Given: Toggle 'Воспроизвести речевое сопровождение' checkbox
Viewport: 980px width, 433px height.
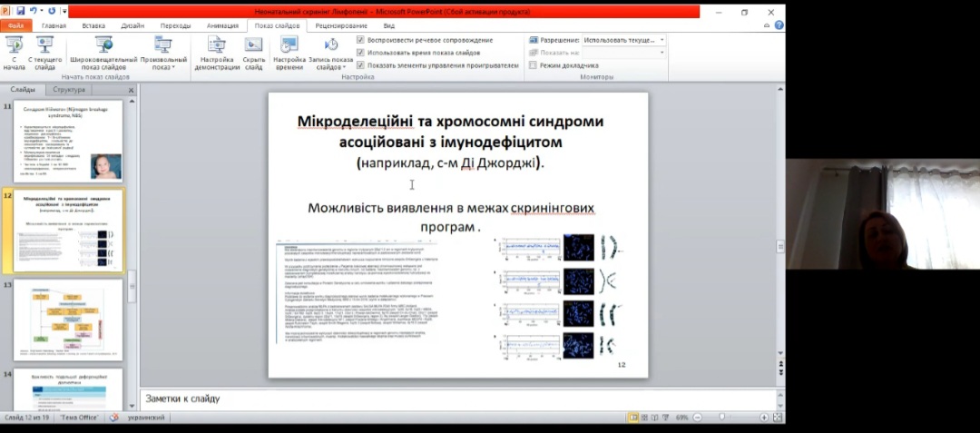Looking at the screenshot, I should point(361,40).
